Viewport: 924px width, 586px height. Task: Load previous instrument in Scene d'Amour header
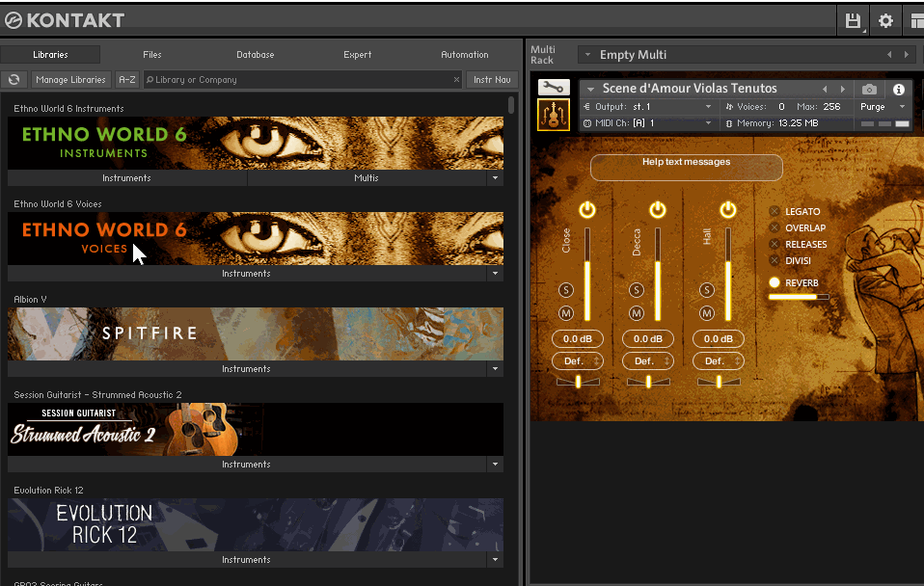[x=825, y=89]
